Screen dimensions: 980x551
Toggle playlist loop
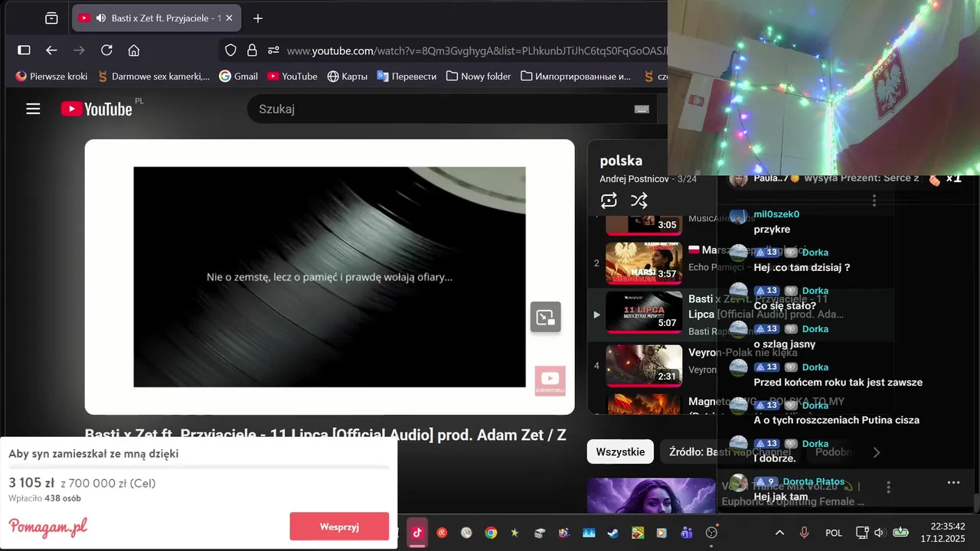[x=609, y=201]
